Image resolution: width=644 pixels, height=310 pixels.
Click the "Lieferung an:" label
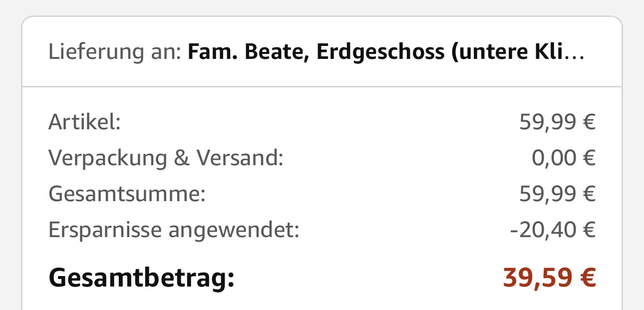[114, 51]
